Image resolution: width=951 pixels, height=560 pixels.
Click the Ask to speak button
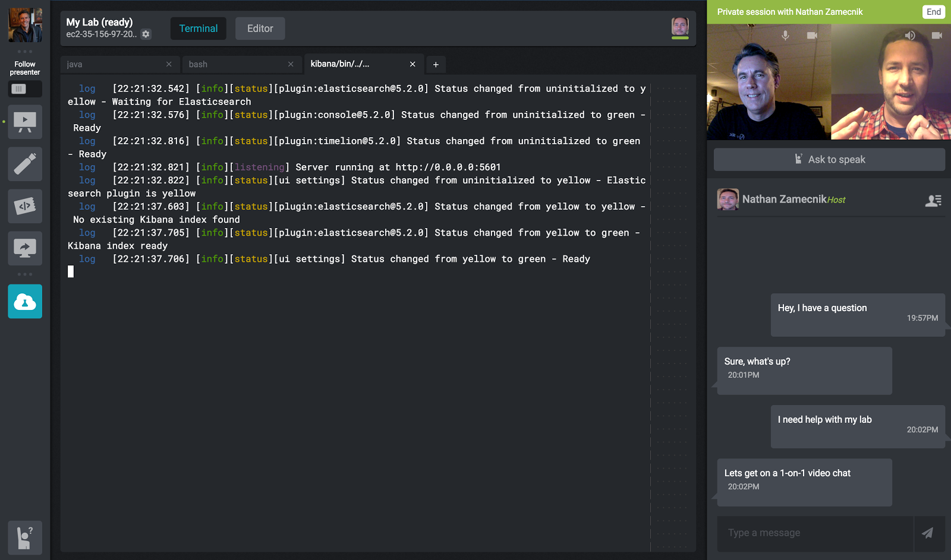click(829, 159)
